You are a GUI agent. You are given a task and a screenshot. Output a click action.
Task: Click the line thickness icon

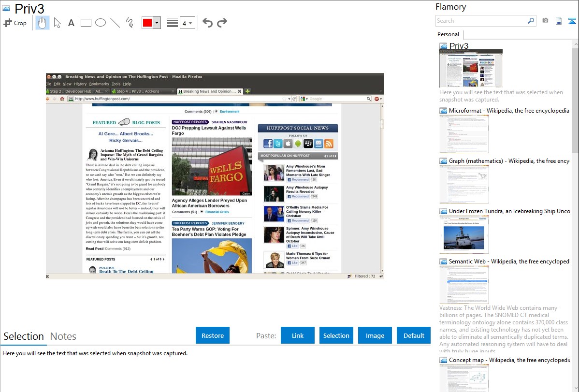[x=173, y=23]
